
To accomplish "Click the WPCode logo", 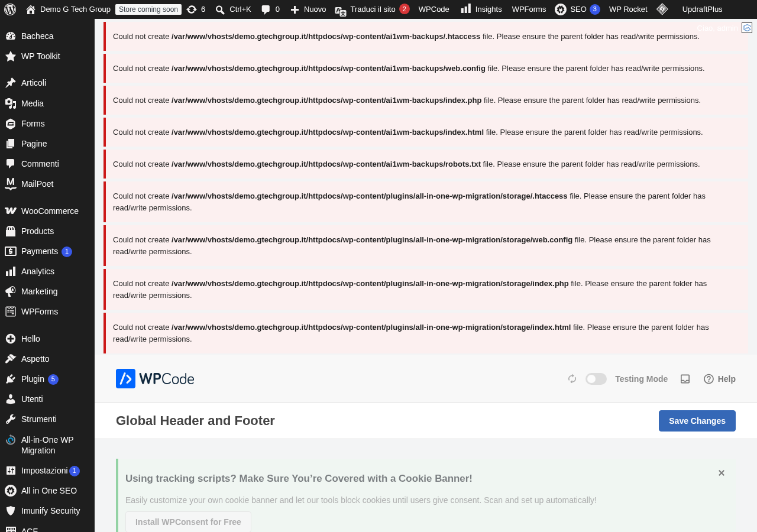I will pyautogui.click(x=155, y=379).
